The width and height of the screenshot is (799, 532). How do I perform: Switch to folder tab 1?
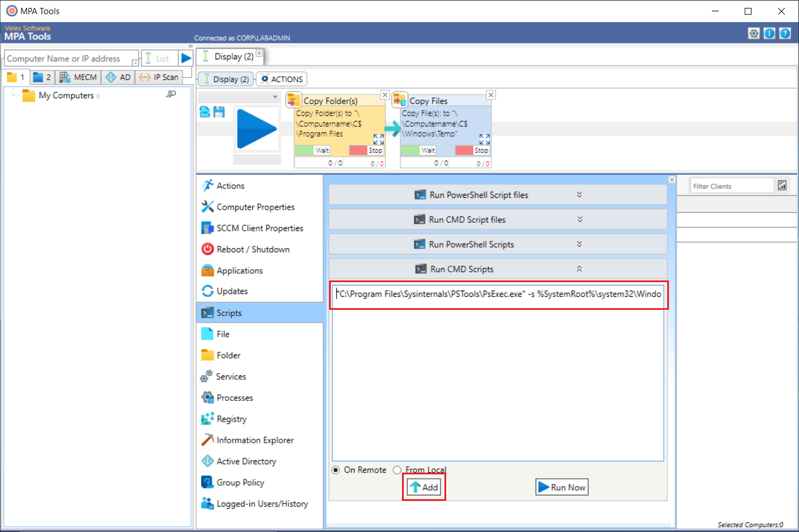[16, 77]
